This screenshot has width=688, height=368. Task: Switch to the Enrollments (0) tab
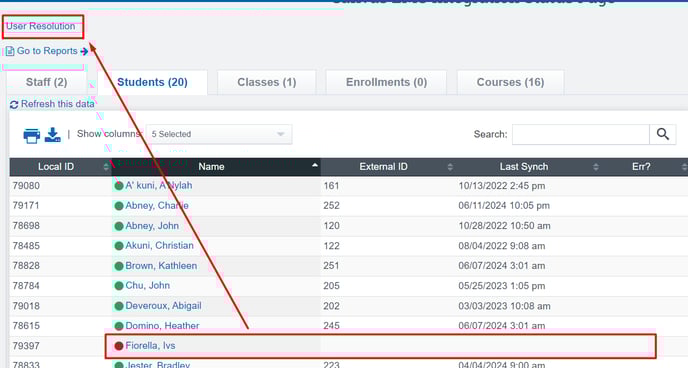click(x=386, y=82)
